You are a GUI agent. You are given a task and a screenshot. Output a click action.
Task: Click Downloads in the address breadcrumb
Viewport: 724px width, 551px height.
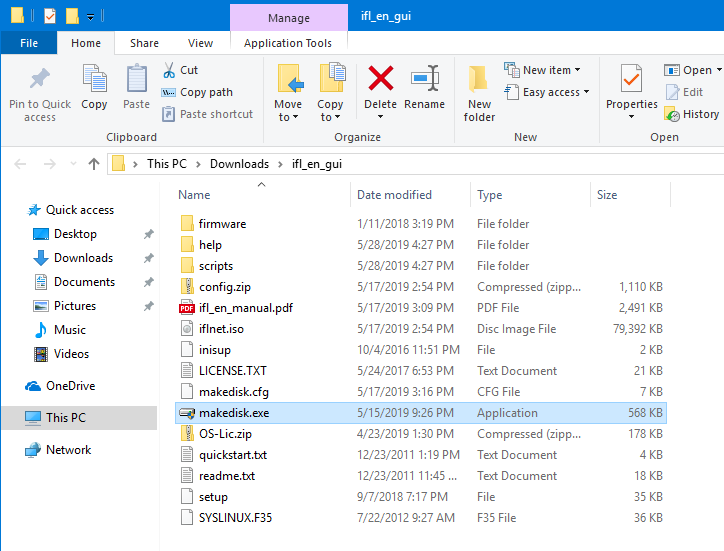pyautogui.click(x=239, y=164)
